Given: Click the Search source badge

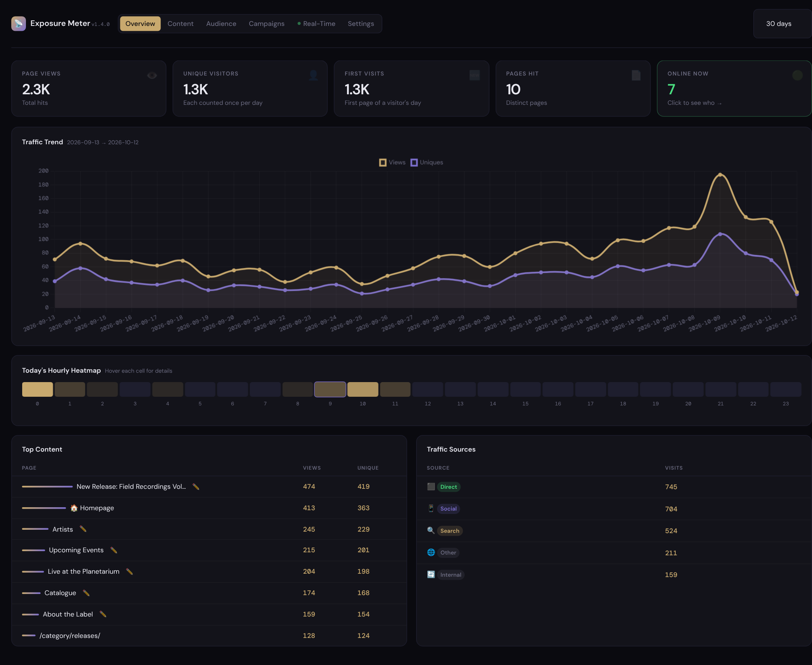Looking at the screenshot, I should coord(450,531).
